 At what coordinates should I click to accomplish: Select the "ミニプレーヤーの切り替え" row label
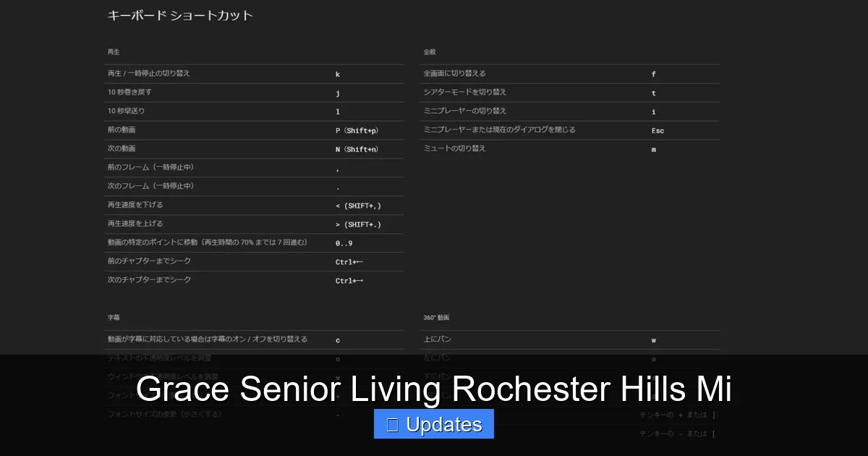[x=465, y=111]
